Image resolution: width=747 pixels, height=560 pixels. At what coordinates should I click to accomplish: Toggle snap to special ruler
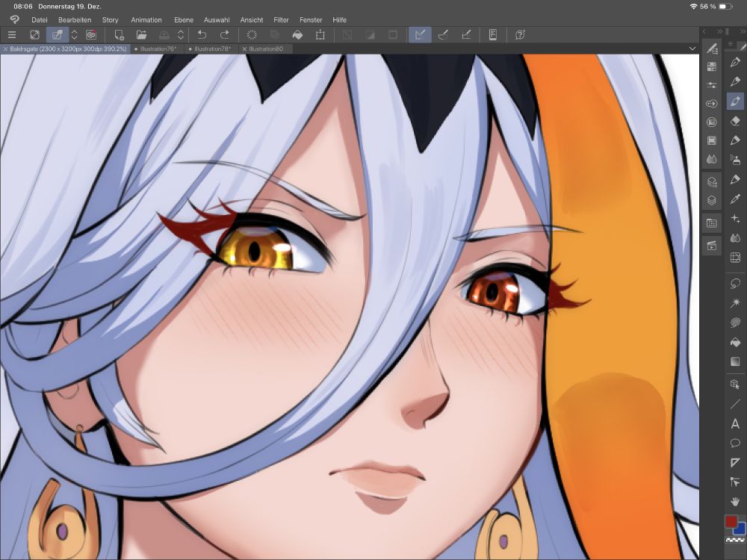coord(443,35)
